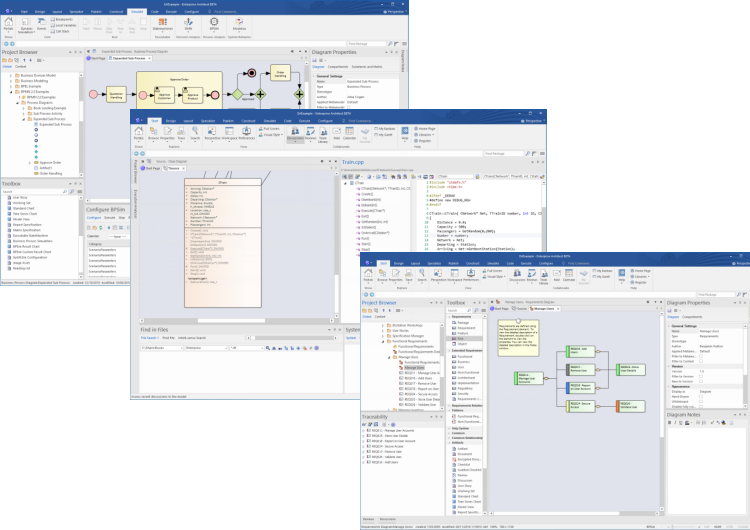Click Italic in Diagram Notes toolbar

click(675, 423)
